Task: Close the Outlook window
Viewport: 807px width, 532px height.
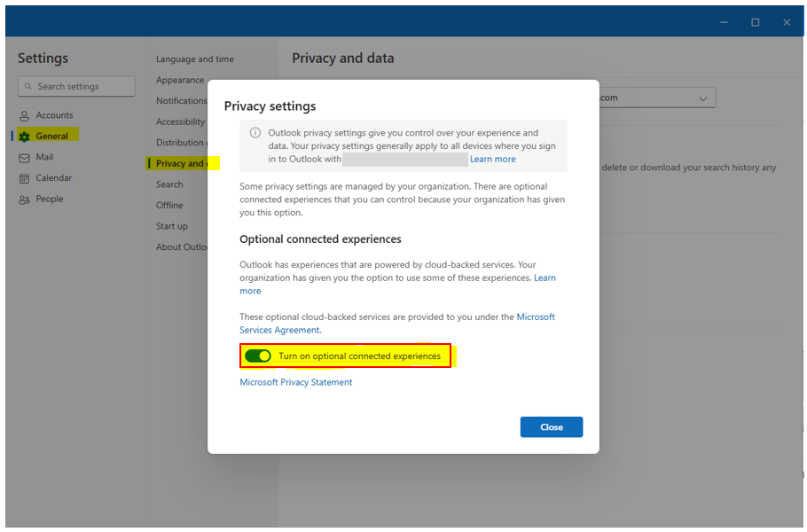Action: coord(787,22)
